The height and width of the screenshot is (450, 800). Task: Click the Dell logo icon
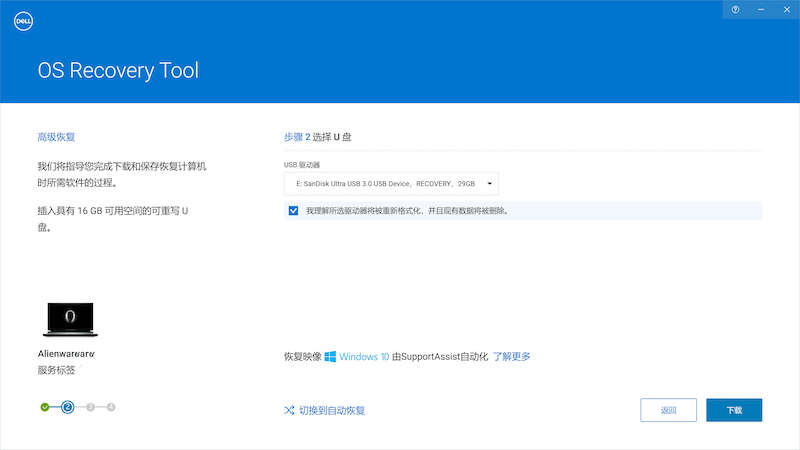pyautogui.click(x=23, y=21)
